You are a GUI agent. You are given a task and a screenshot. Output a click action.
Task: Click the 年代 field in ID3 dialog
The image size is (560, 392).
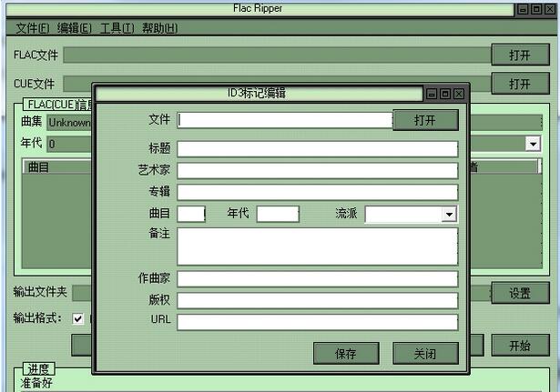click(278, 214)
